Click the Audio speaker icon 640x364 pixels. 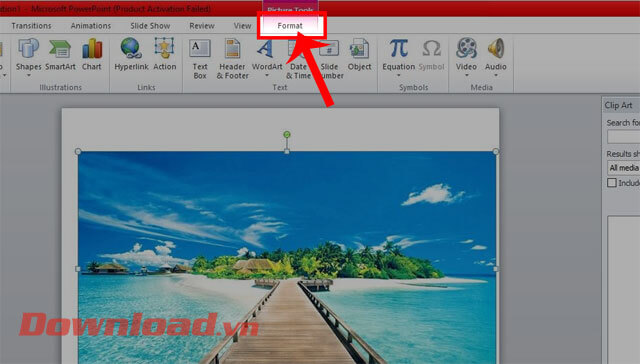[496, 48]
